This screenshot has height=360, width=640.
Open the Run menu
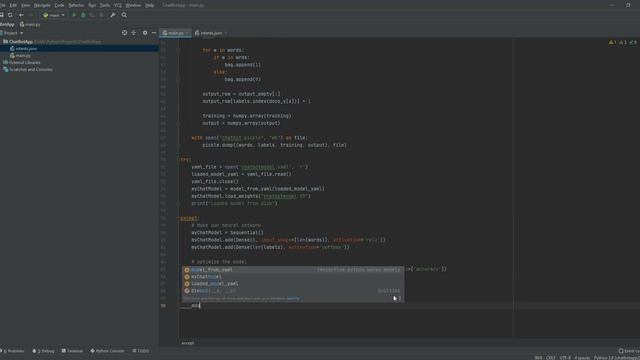92,5
